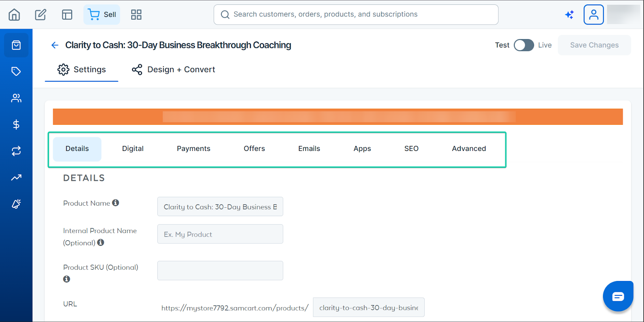Click the Internal Product Name input field
Screen dimensions: 644x322
tap(220, 234)
